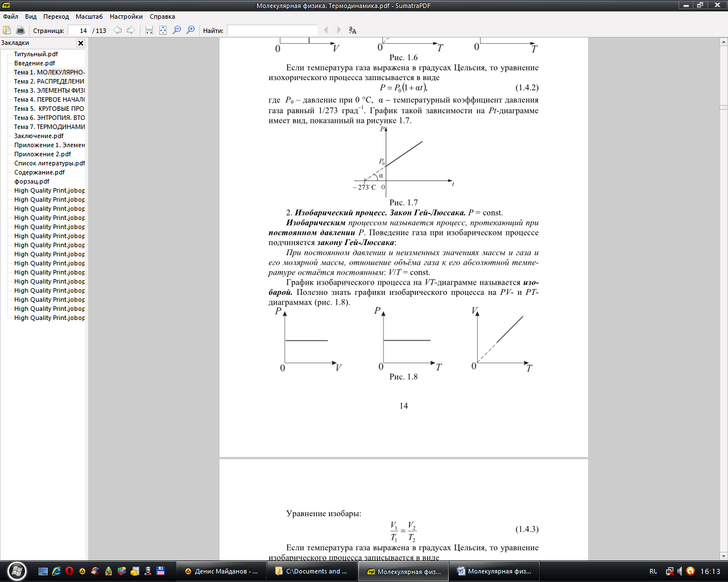
Task: Open the Переход menu
Action: coord(56,16)
